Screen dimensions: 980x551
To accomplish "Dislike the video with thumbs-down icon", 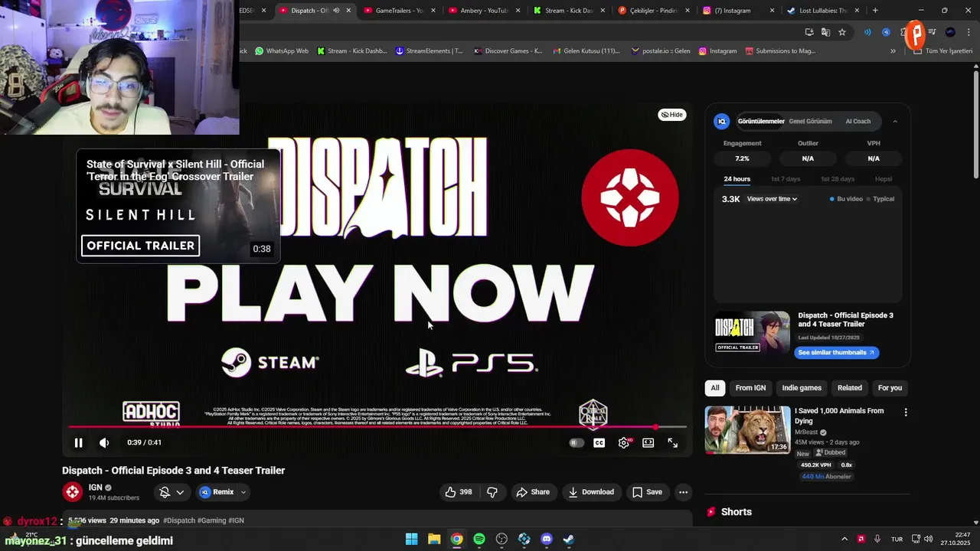I will (492, 492).
